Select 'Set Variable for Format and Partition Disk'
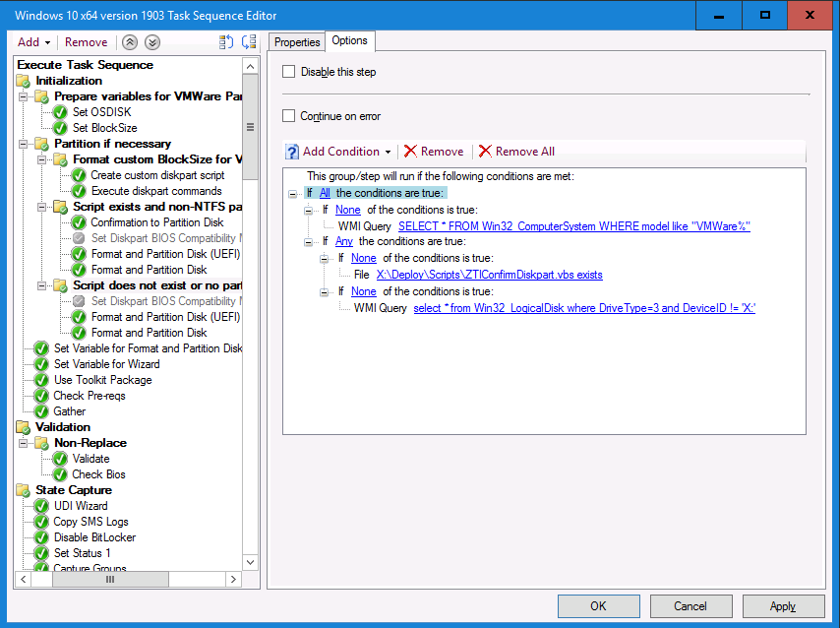 coord(148,348)
